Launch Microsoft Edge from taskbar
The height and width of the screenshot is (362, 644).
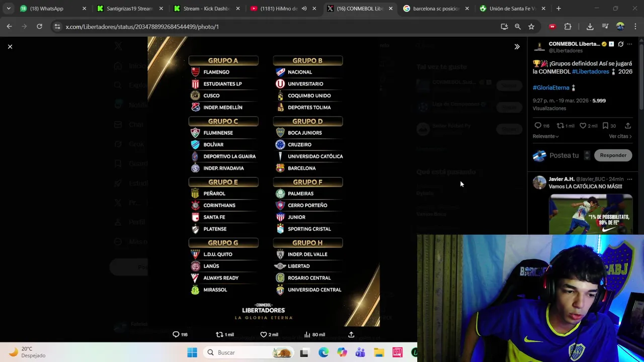[323, 352]
